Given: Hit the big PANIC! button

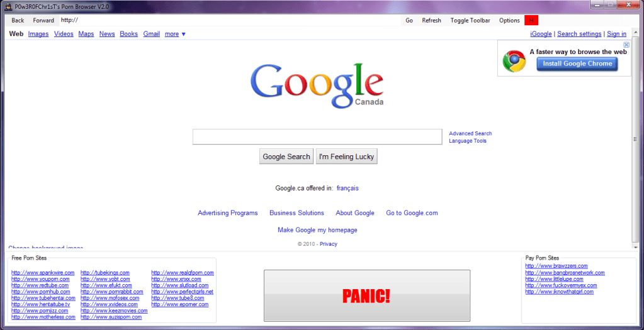Looking at the screenshot, I should 367,295.
